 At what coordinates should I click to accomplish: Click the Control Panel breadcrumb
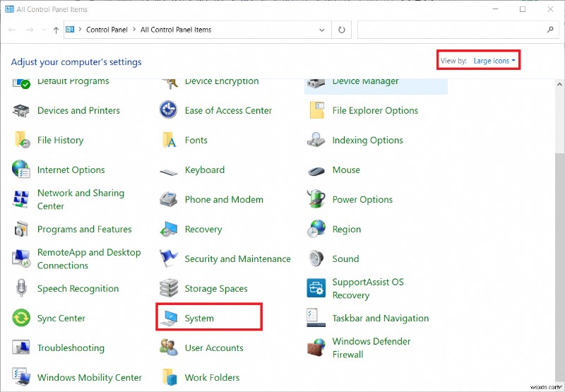coord(107,30)
